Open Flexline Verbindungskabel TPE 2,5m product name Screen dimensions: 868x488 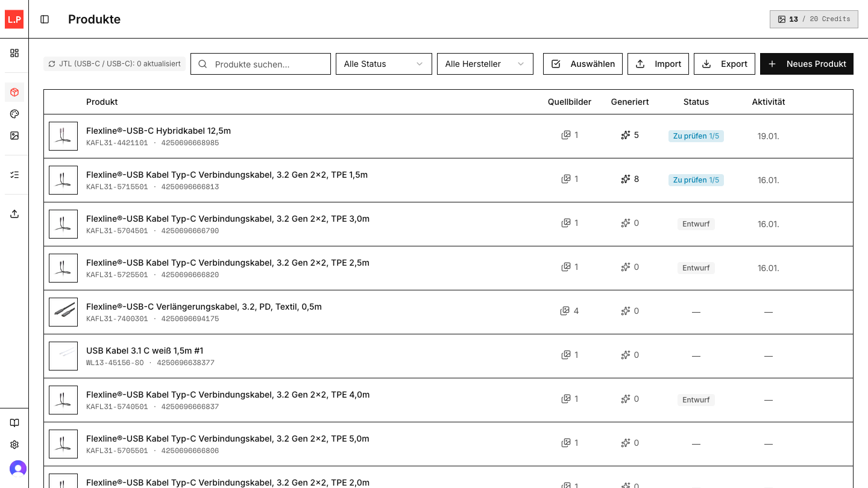tap(228, 263)
